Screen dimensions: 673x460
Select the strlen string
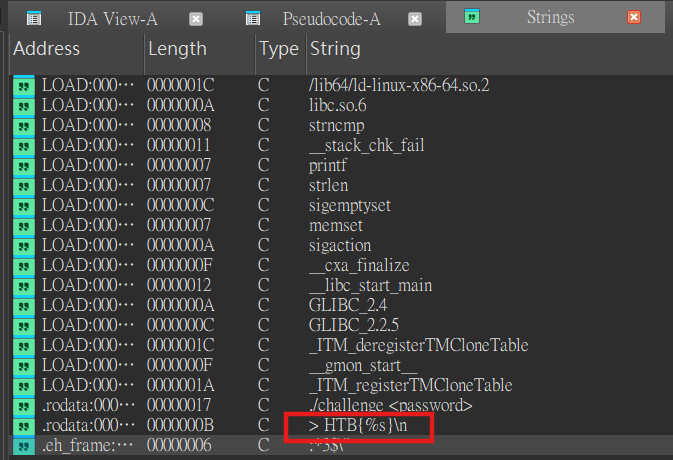328,185
